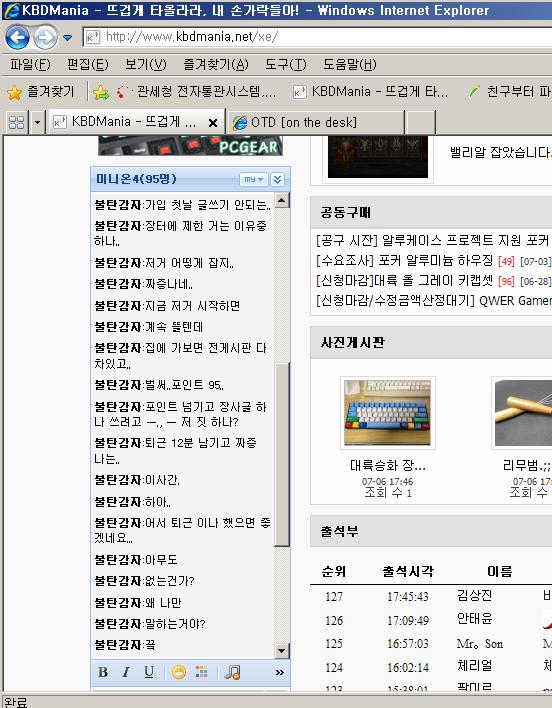Open 관세청 전자통관시스템 favorites link

196,92
